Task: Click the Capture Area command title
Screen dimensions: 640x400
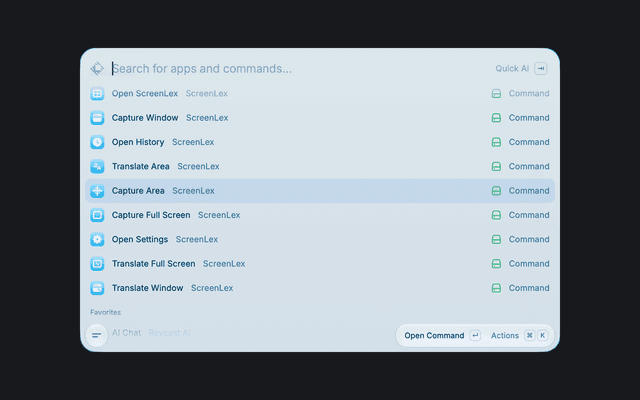Action: pyautogui.click(x=138, y=191)
